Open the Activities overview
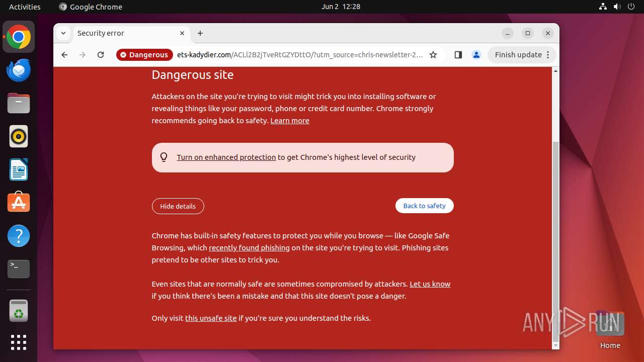This screenshot has width=644, height=362. [x=25, y=7]
